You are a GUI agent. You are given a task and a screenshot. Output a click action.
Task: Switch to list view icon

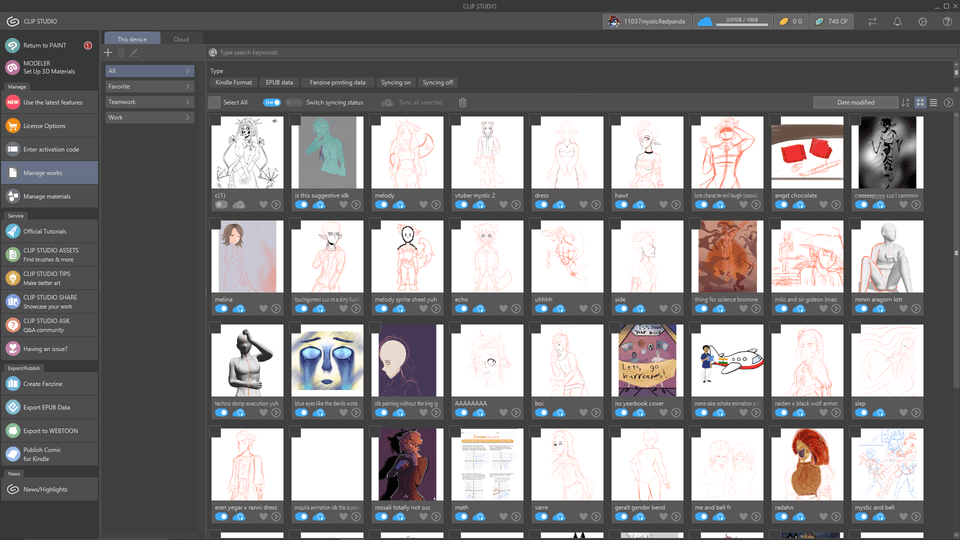click(x=934, y=103)
